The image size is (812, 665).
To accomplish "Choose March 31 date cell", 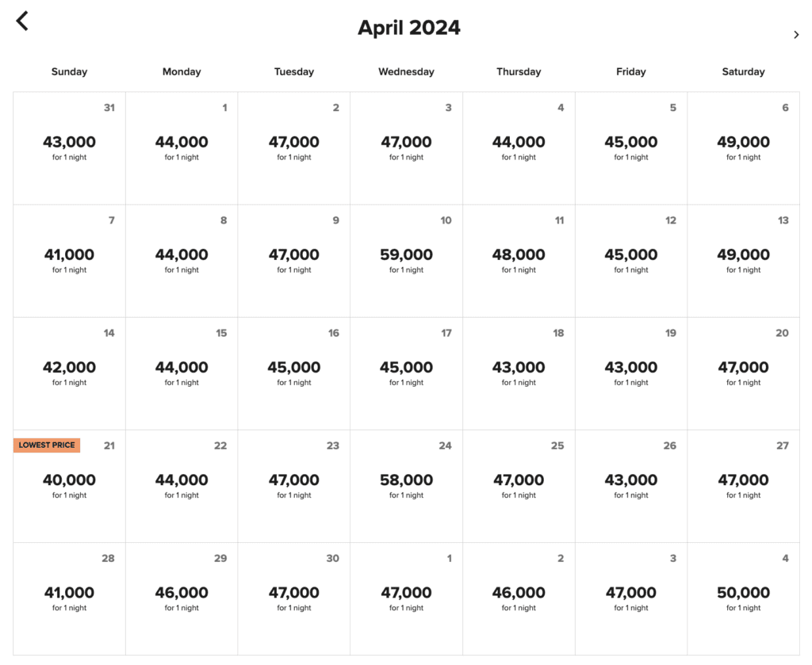I will point(69,147).
